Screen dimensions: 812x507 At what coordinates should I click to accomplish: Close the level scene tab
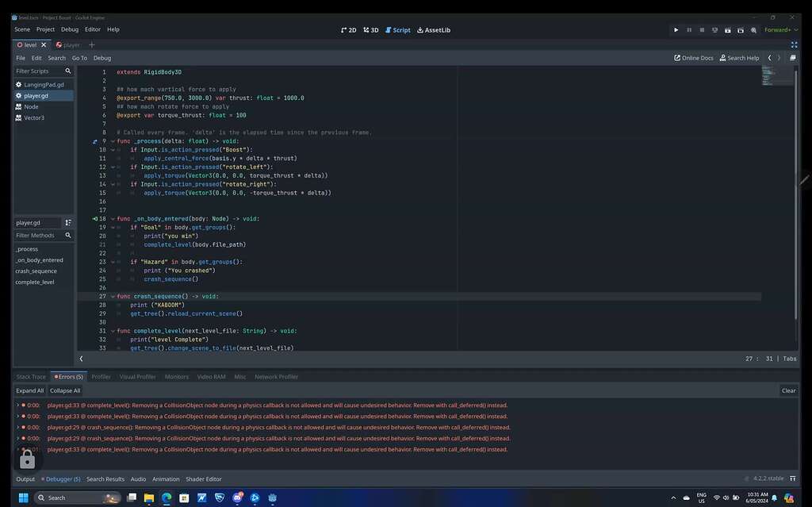point(43,45)
